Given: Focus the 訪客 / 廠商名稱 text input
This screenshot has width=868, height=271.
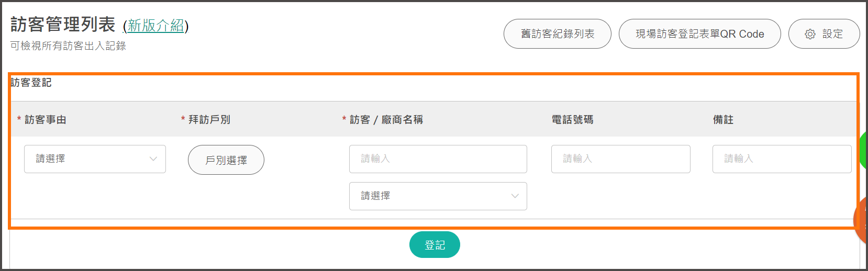Looking at the screenshot, I should 438,159.
